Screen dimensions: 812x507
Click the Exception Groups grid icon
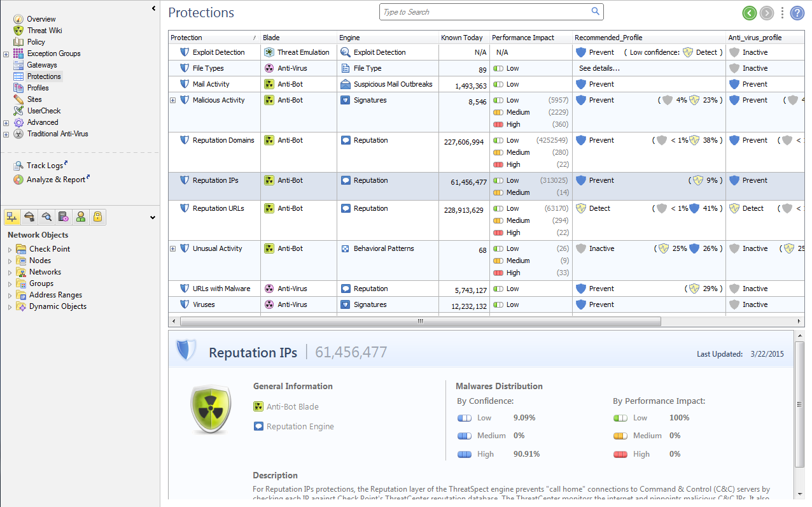click(x=18, y=54)
